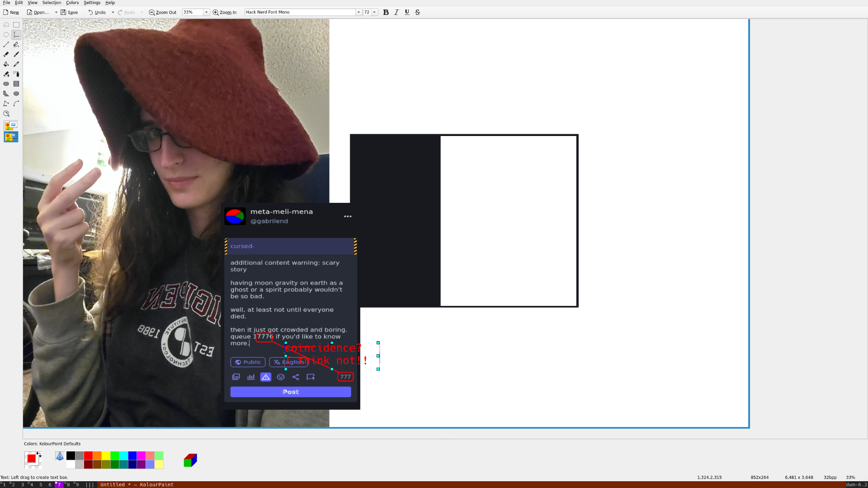The image size is (868, 488).
Task: Open the Colors menu
Action: click(72, 3)
